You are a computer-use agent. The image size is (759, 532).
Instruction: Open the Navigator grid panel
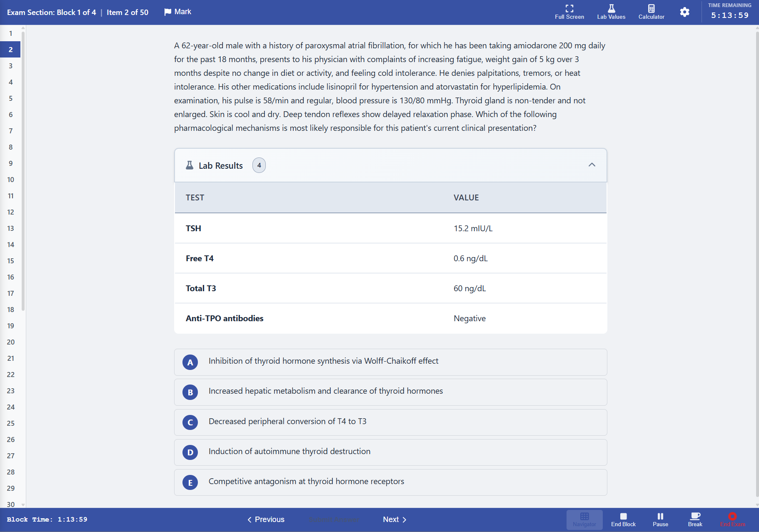[x=584, y=517]
